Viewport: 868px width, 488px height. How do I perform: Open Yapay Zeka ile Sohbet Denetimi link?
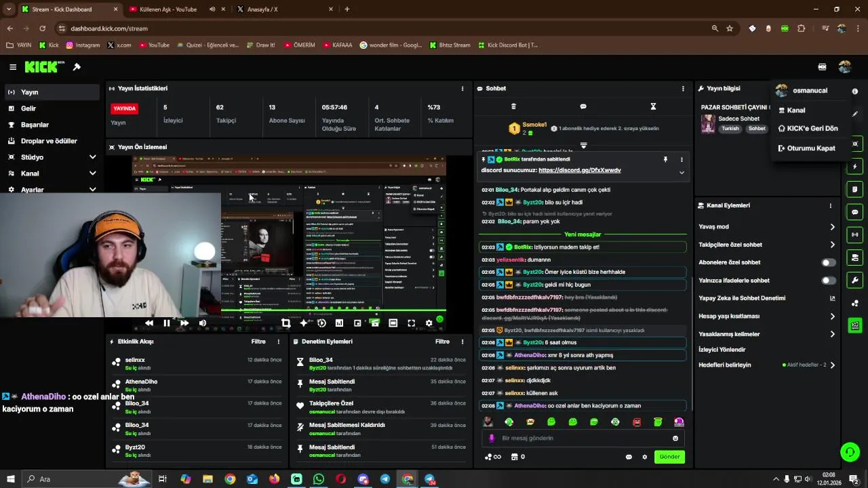766,298
